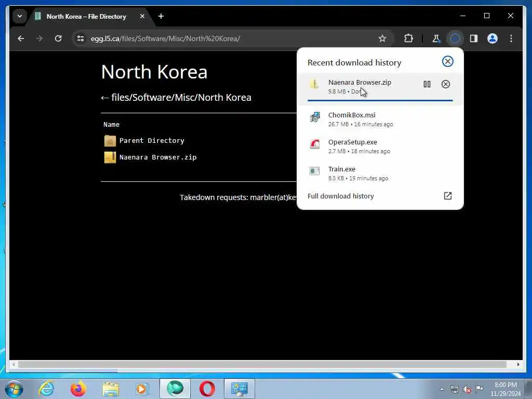Click the muted volume tray icon

point(467,390)
